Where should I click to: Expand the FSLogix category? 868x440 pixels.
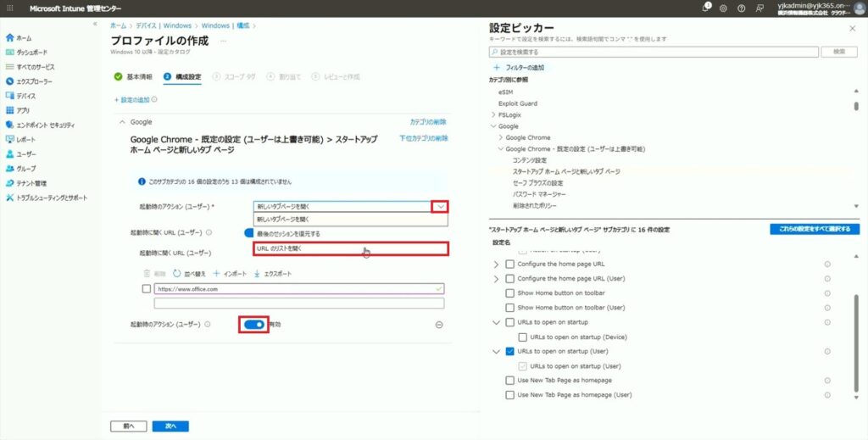[x=493, y=114]
